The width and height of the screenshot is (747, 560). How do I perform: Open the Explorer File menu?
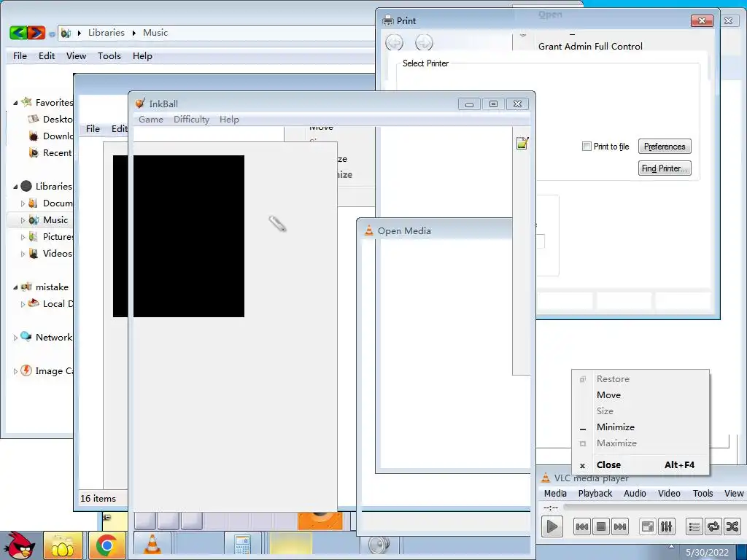20,55
